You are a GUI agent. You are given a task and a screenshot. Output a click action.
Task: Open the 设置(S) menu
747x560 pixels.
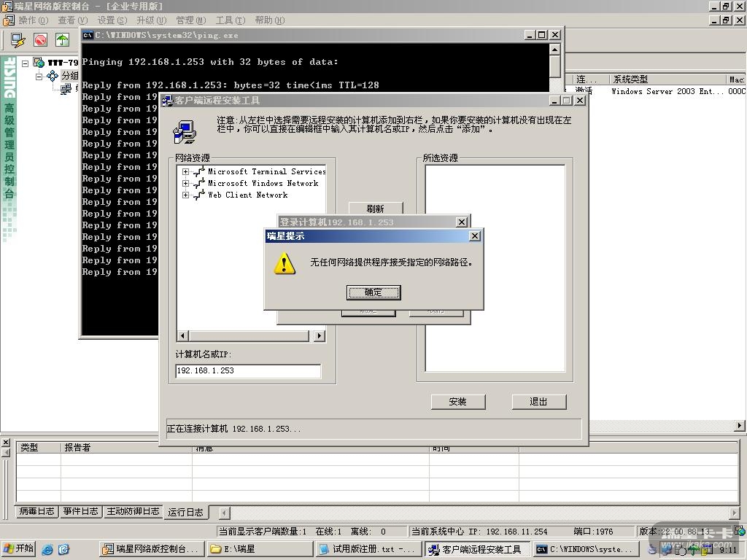coord(112,20)
